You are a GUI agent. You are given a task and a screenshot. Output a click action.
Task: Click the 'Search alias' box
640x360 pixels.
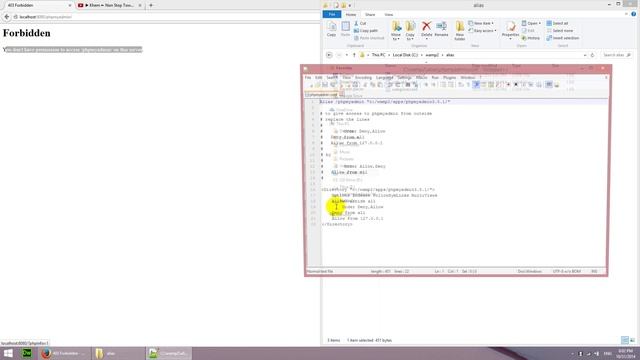[x=617, y=55]
